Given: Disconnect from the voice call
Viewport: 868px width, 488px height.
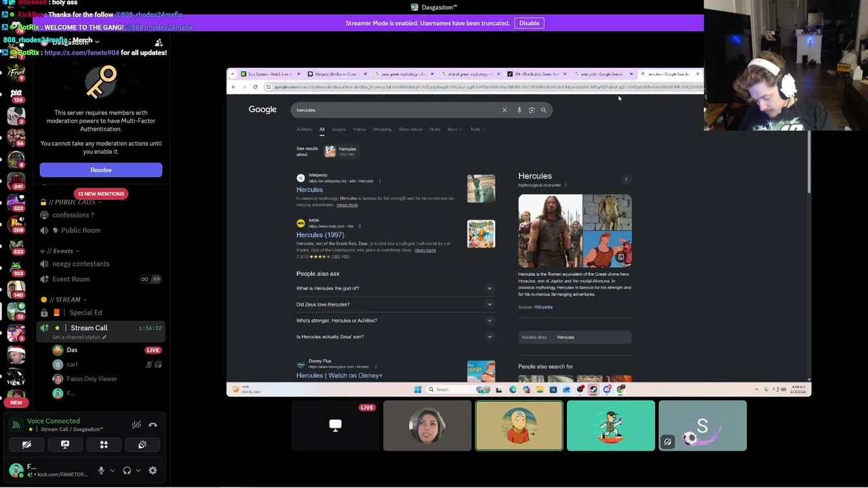Looking at the screenshot, I should pos(153,425).
